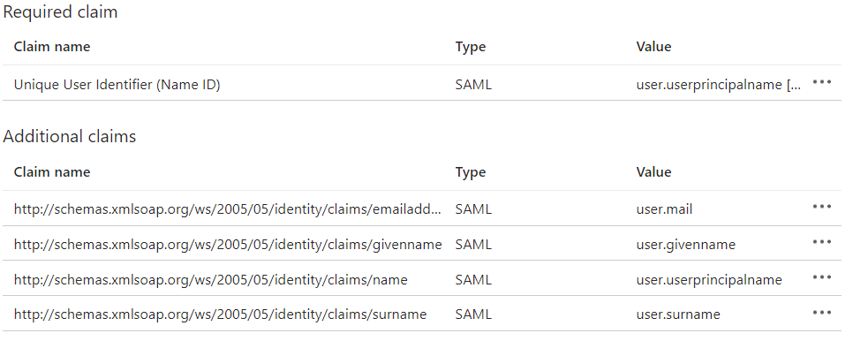Click the Additional claims section heading

coord(69,136)
